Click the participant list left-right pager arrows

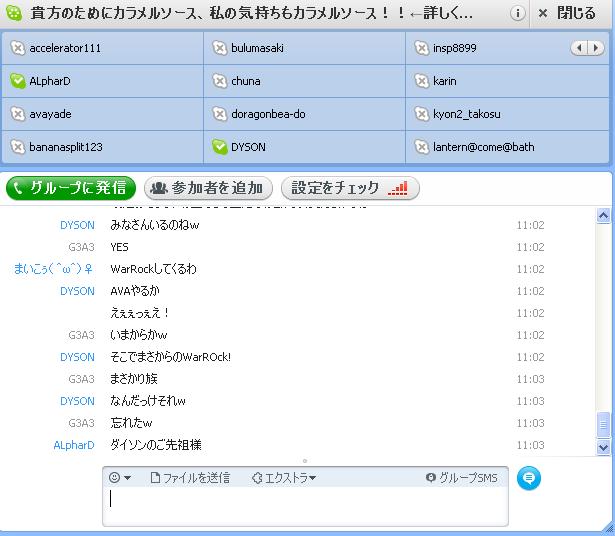pos(586,48)
